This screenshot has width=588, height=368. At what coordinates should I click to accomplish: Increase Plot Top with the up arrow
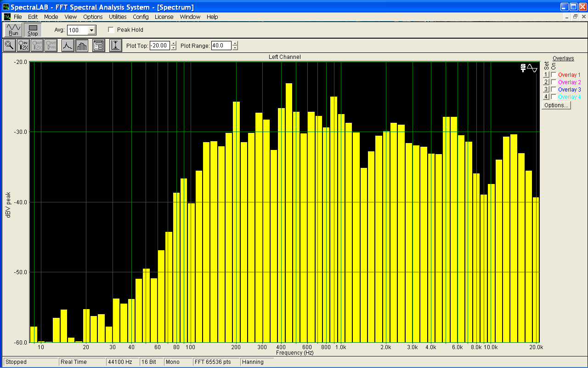173,43
